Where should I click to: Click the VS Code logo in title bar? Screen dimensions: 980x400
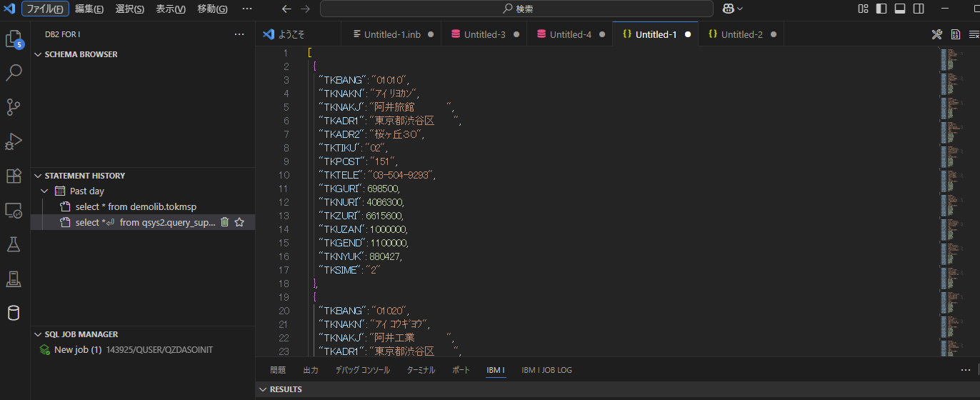coord(9,9)
